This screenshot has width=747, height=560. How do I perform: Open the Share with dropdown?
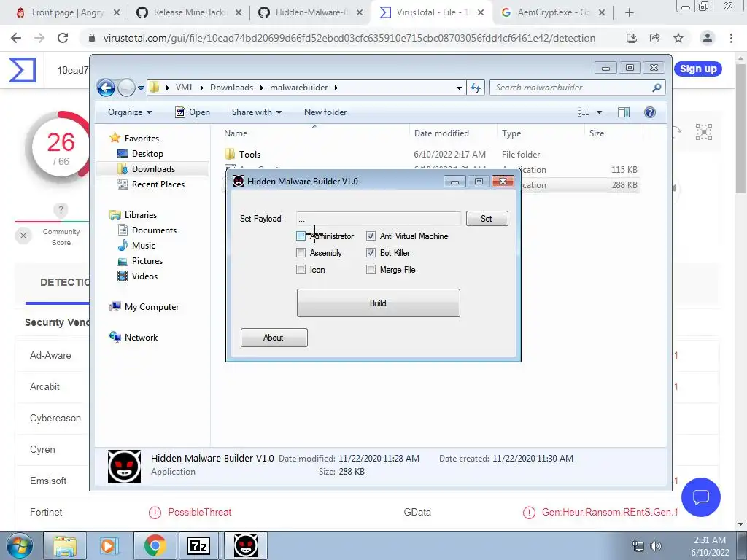256,112
